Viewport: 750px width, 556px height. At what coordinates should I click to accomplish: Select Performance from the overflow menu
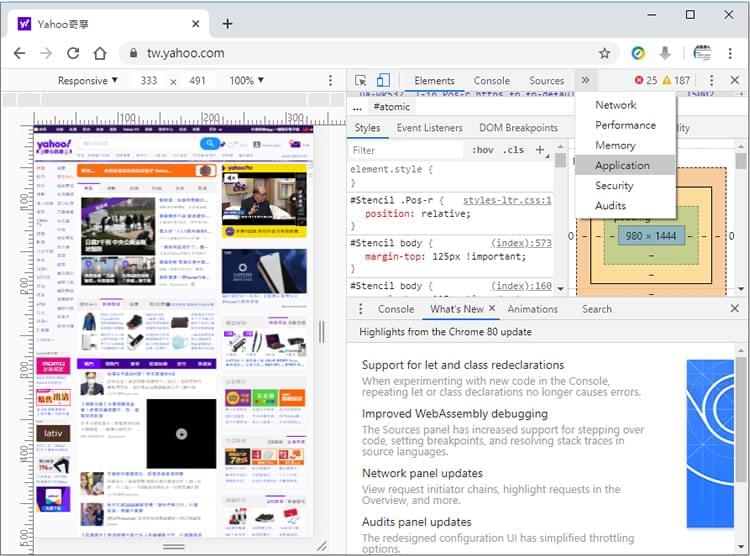(x=626, y=125)
